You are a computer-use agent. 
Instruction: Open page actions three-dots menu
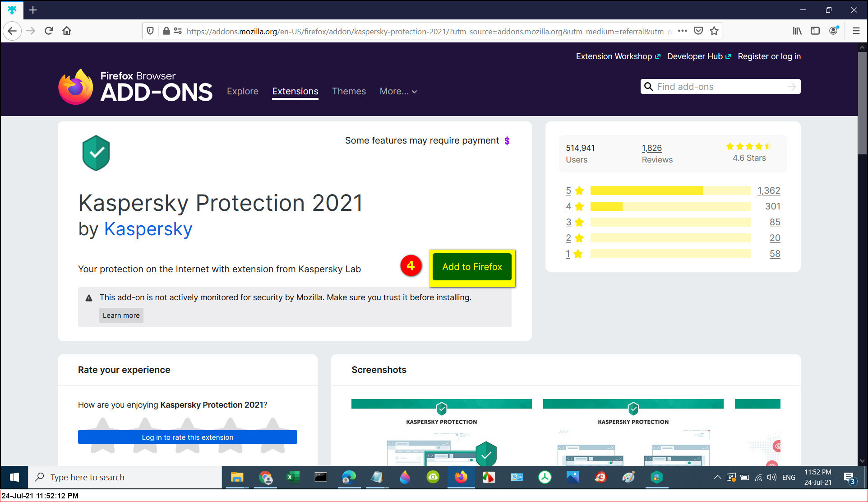pyautogui.click(x=683, y=31)
